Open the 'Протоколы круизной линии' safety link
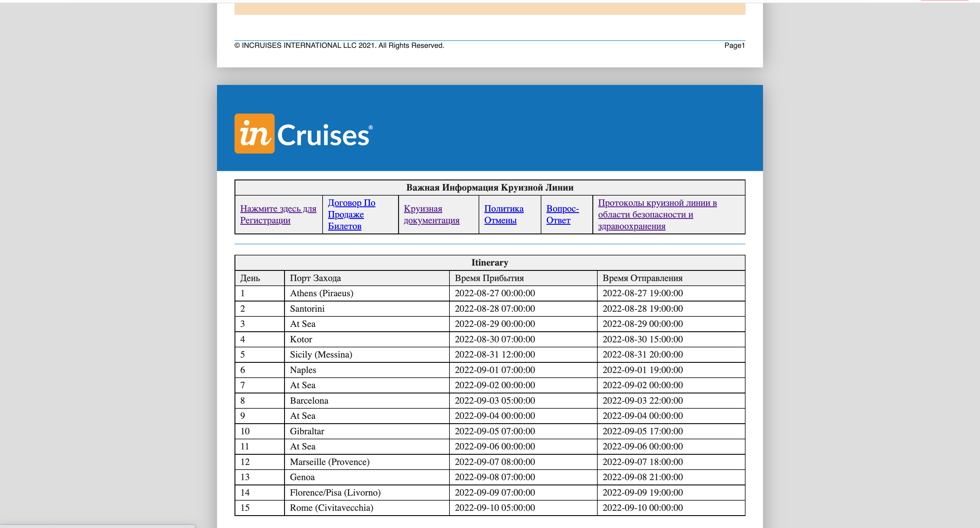The width and height of the screenshot is (980, 528). [x=657, y=214]
